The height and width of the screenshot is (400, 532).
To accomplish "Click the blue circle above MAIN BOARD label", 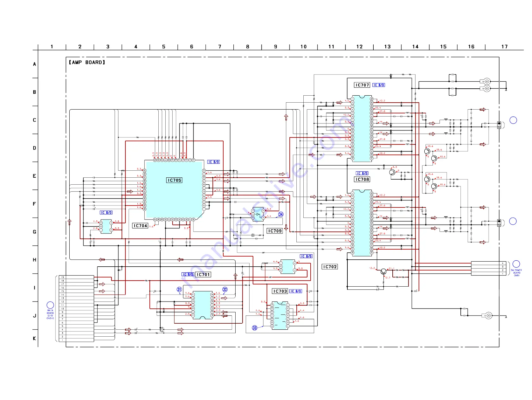I will pos(50,305).
